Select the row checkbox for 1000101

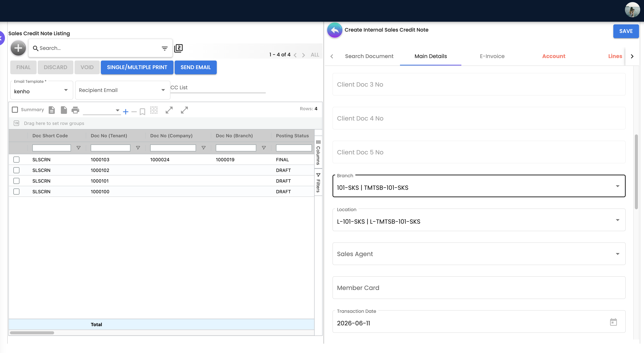(17, 181)
